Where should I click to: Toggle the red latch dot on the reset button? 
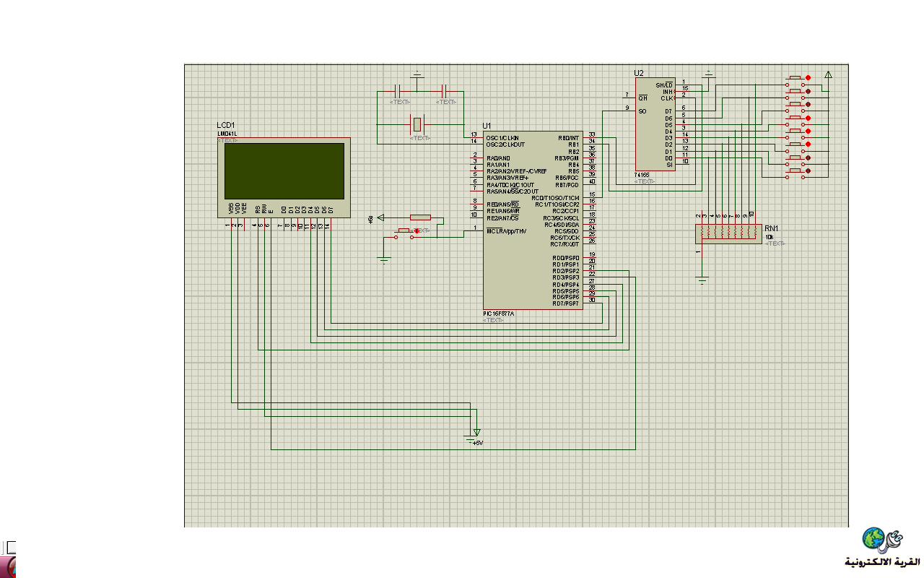pyautogui.click(x=417, y=230)
